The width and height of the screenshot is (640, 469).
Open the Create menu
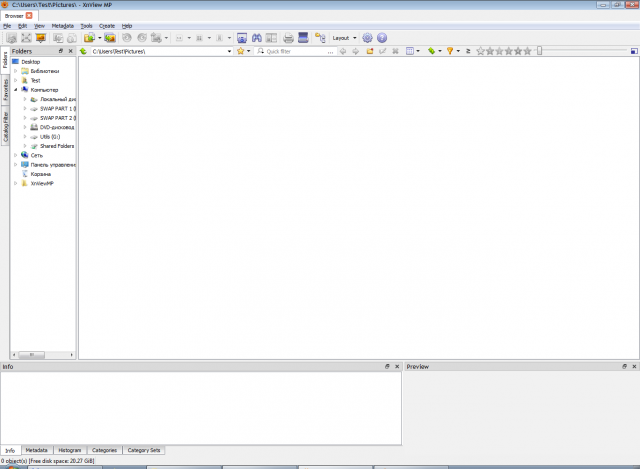pos(107,26)
